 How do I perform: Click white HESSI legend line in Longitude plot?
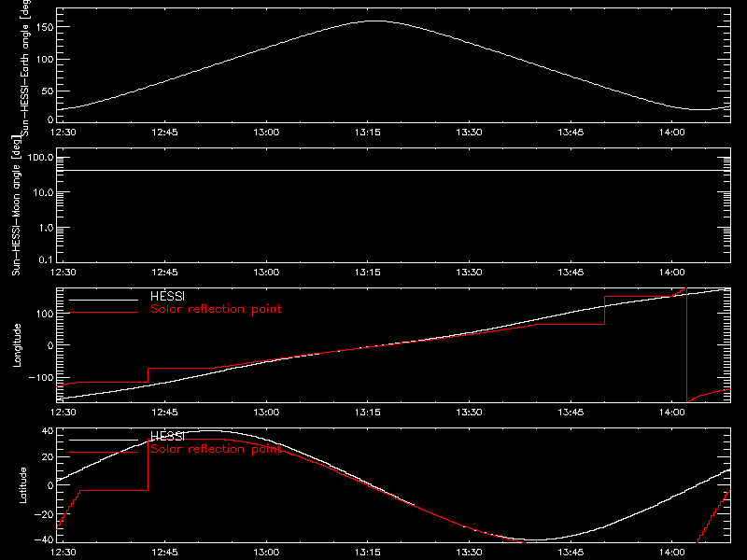pos(104,300)
